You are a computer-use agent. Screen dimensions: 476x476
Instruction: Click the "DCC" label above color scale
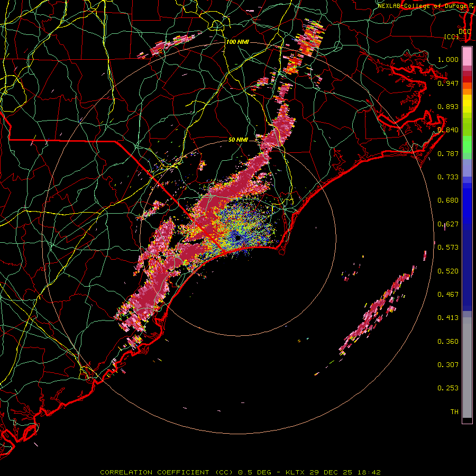pyautogui.click(x=464, y=31)
